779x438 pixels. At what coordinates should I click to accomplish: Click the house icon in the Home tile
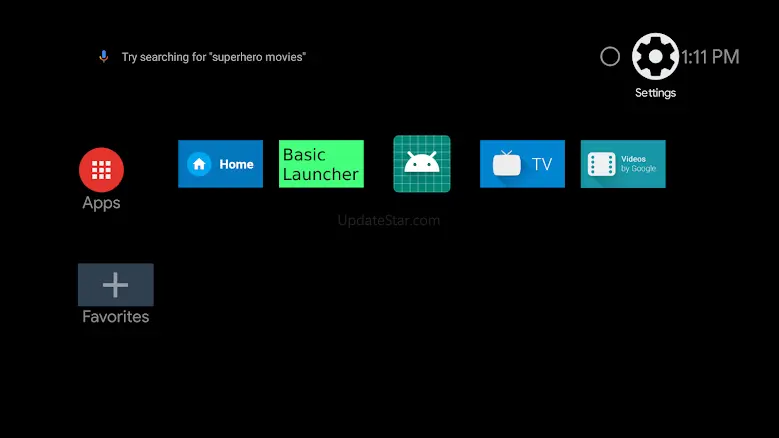[x=199, y=164]
